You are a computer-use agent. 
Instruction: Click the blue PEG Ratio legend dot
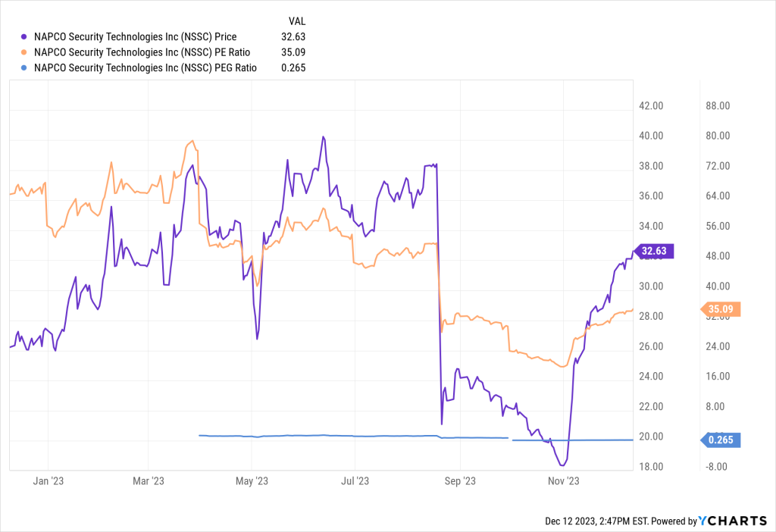(25, 68)
